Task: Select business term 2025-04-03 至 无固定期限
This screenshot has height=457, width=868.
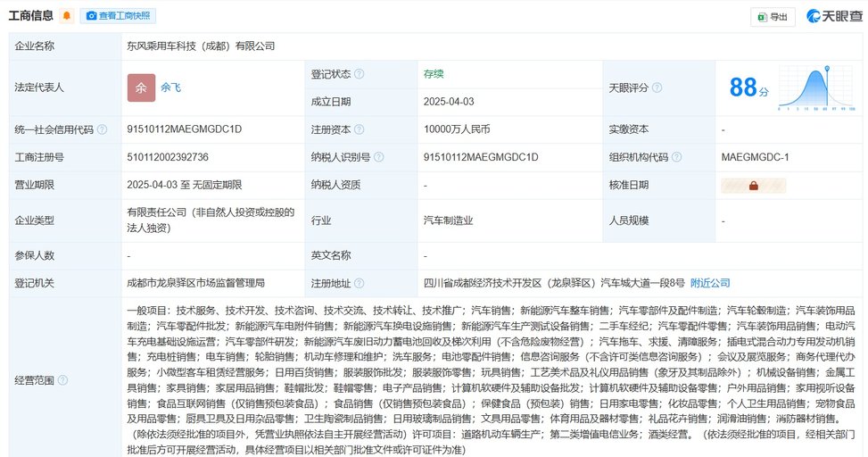Action: pyautogui.click(x=185, y=185)
